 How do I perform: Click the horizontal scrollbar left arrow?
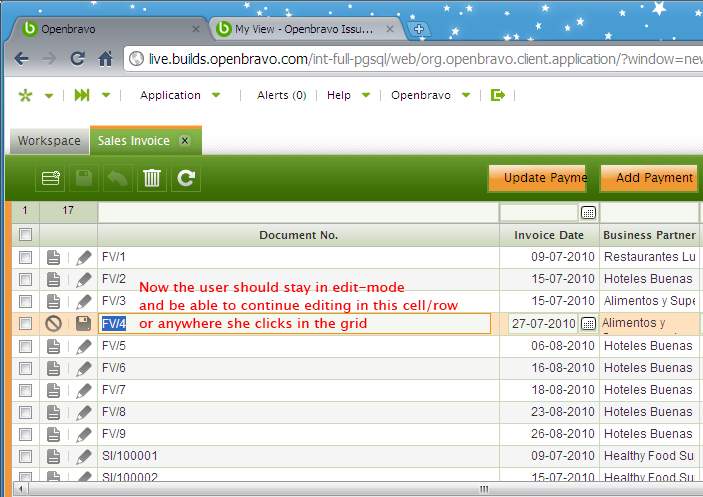21,489
